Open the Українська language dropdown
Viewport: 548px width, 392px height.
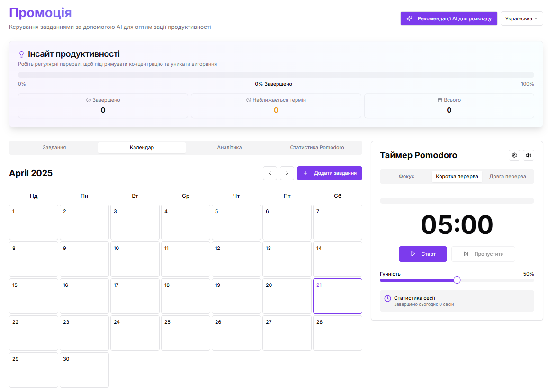coord(521,18)
